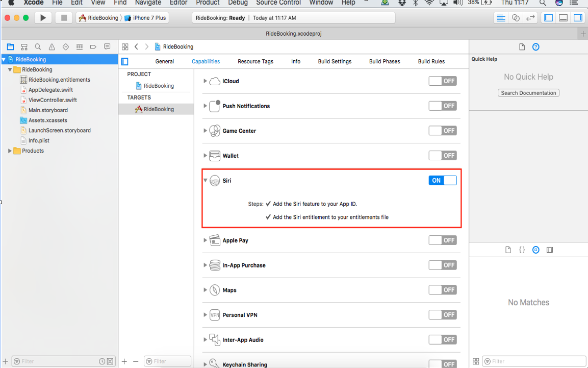
Task: Open the Report navigator
Action: [107, 47]
